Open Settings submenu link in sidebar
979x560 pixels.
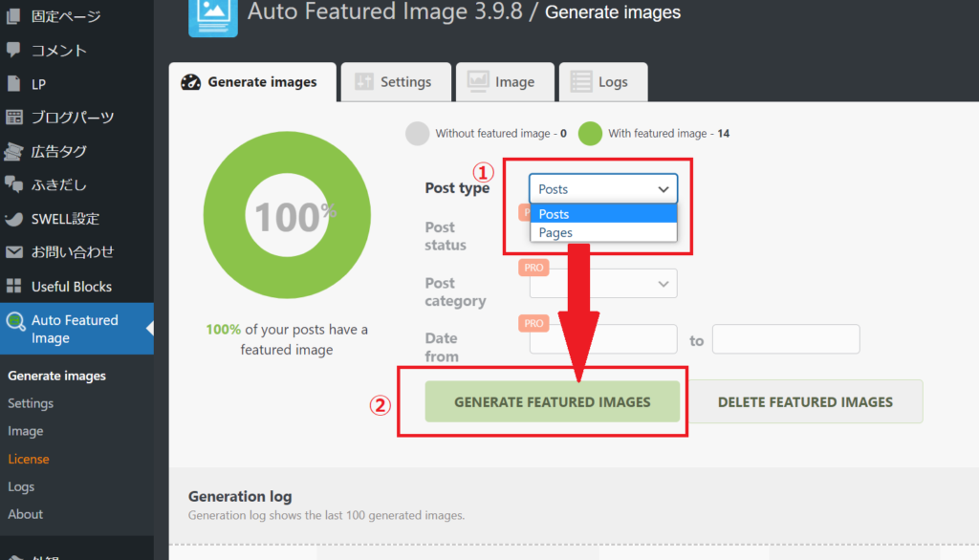pos(31,403)
